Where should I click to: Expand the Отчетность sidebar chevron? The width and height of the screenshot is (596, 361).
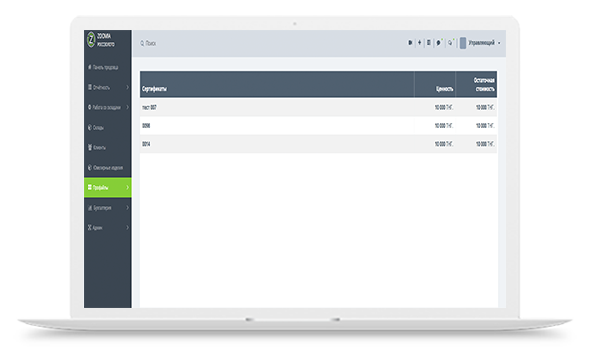(x=127, y=87)
